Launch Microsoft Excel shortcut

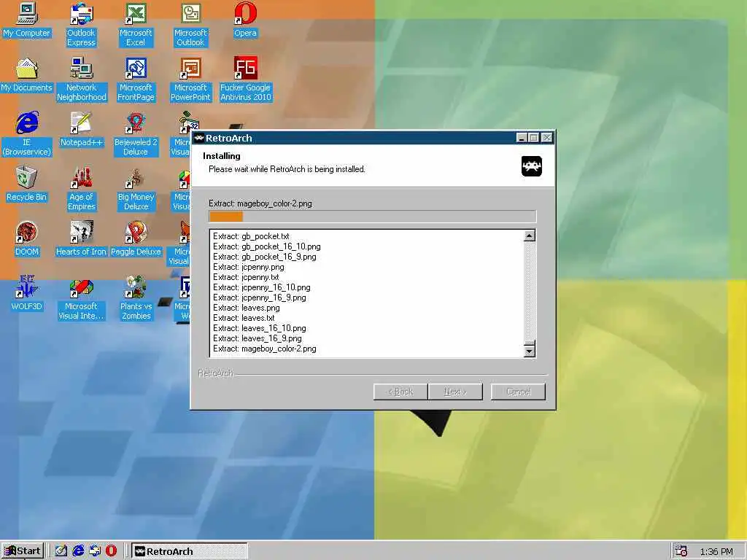click(136, 25)
